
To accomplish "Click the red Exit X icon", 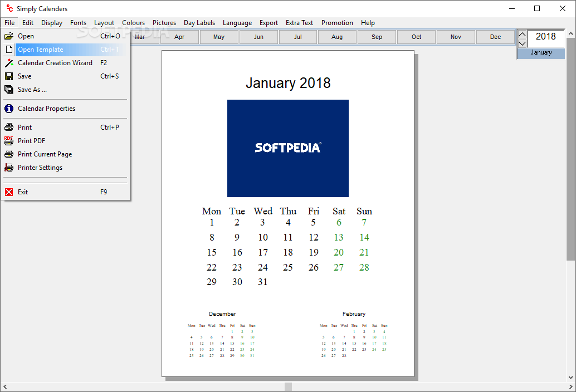I will (x=9, y=192).
